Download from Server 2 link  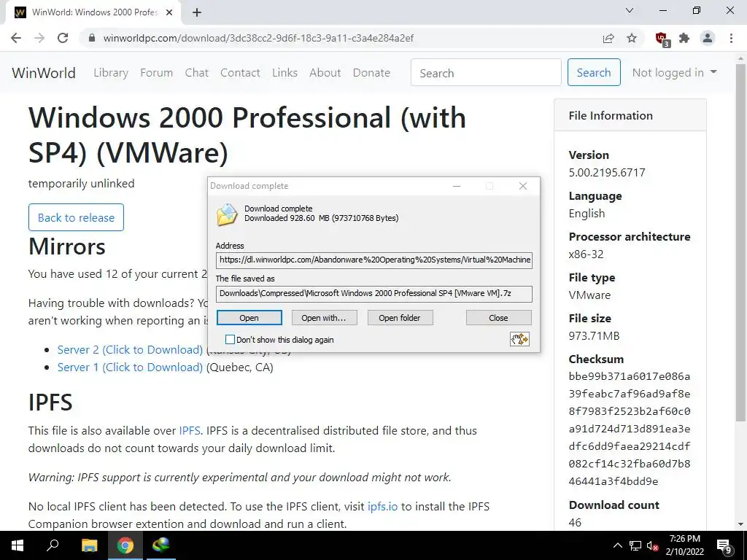130,349
